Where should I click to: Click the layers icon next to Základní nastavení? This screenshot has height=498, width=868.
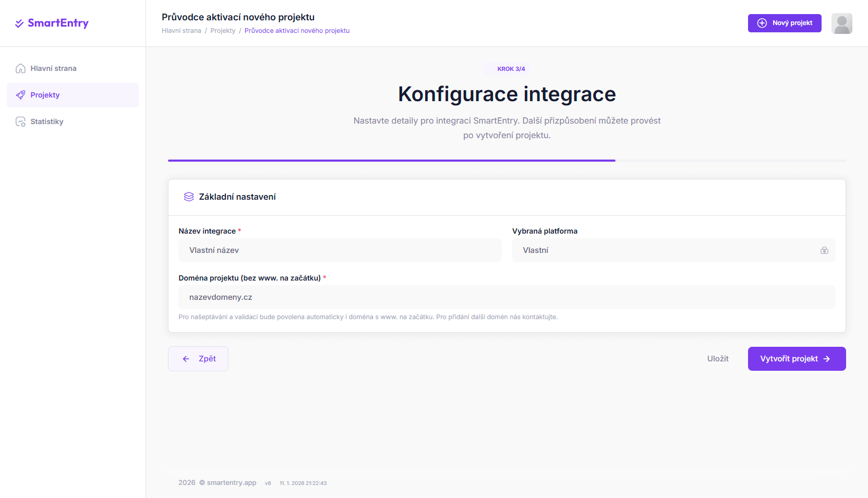point(189,197)
